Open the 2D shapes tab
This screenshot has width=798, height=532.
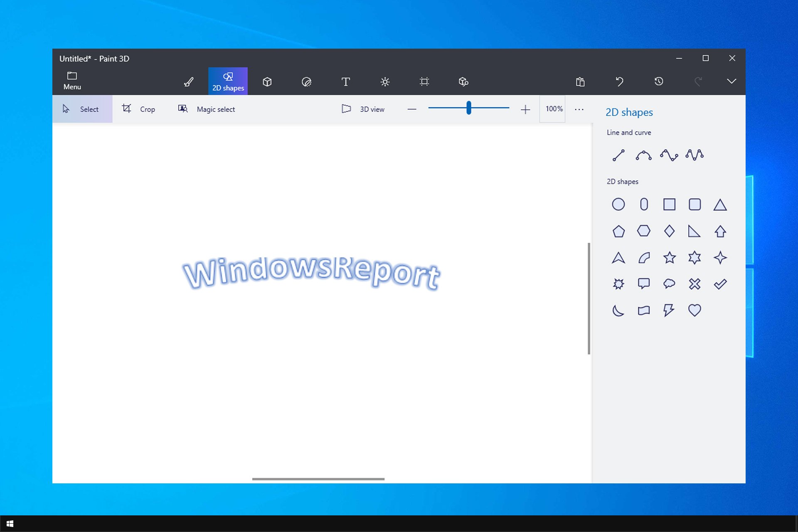click(228, 81)
